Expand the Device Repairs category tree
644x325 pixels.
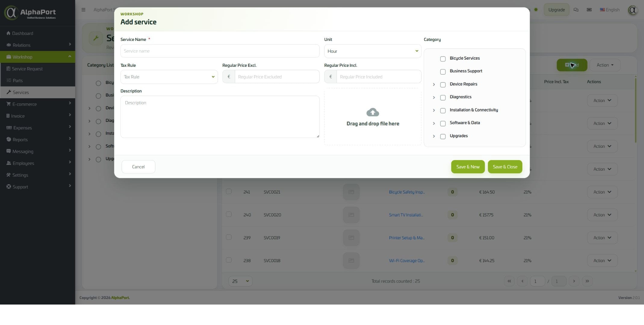click(x=434, y=85)
